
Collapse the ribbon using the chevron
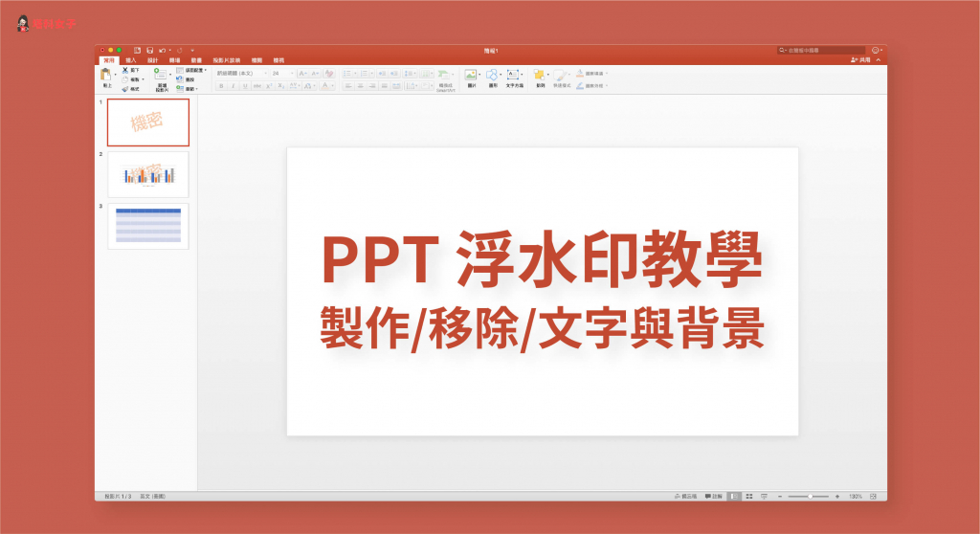879,60
